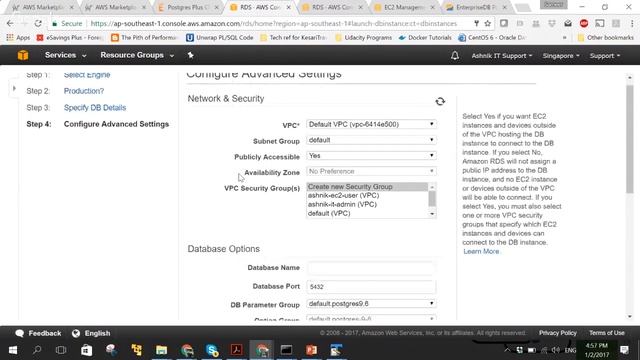Screen dimensions: 640x360
Task: Open the DB Parameter Group dropdown
Action: coord(371,304)
